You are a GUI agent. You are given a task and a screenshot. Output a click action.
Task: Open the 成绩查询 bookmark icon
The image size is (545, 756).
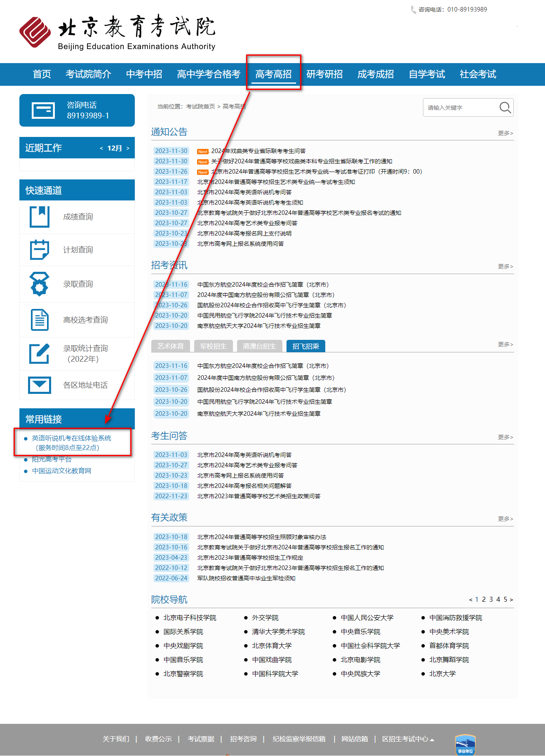[40, 217]
